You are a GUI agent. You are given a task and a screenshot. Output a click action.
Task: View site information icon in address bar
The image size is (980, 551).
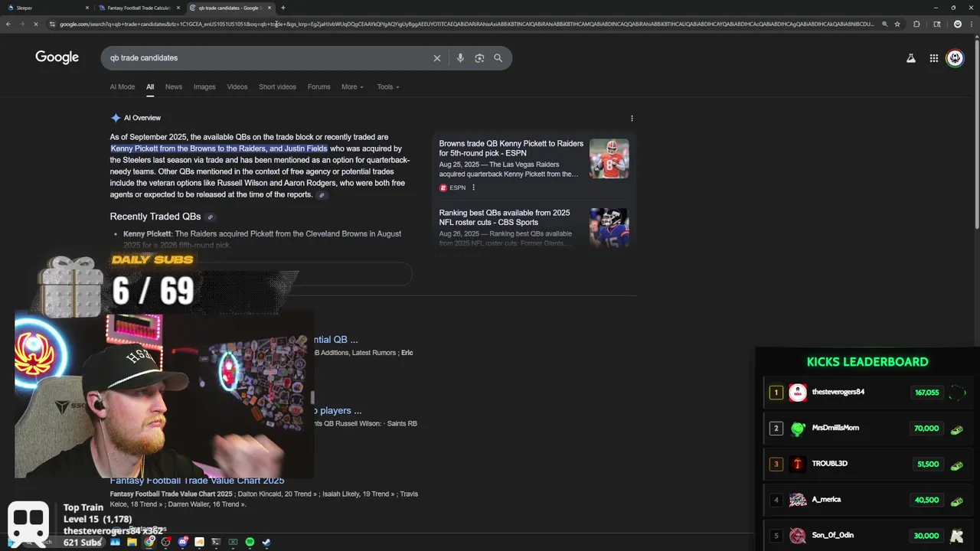[x=52, y=24]
